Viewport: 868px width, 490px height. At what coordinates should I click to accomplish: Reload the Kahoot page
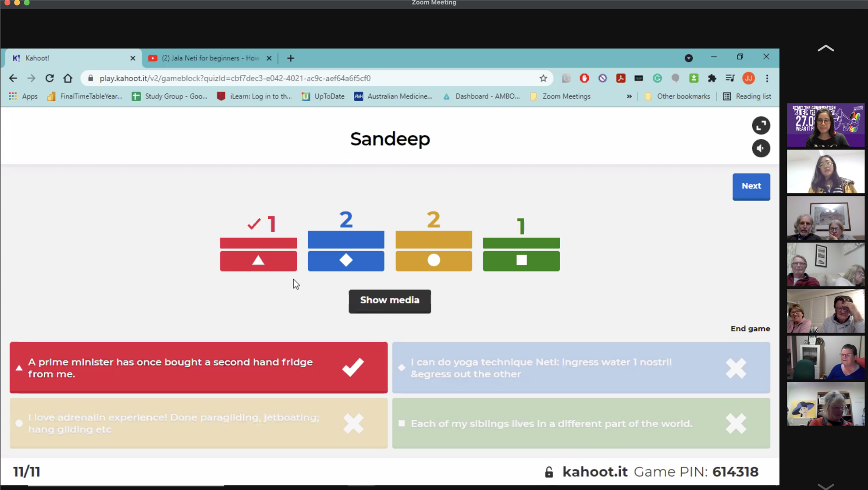[50, 78]
